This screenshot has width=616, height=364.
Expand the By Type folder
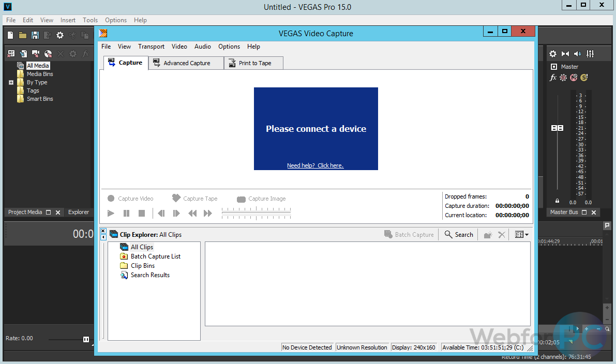(11, 82)
